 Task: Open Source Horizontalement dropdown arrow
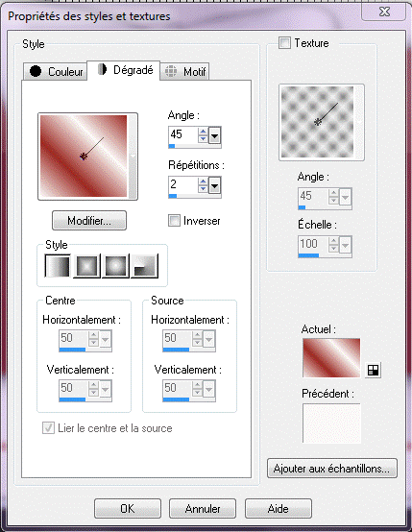point(208,339)
